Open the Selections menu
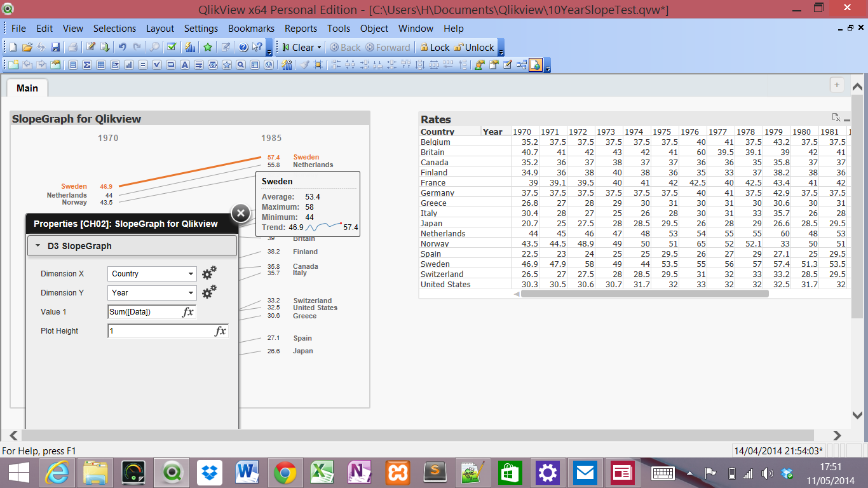 (114, 29)
